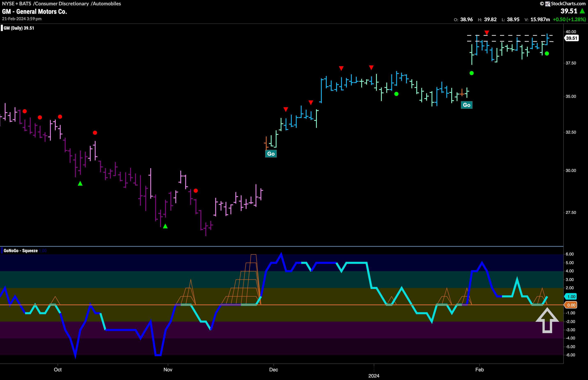Click the green dot under the latest bar
The height and width of the screenshot is (380, 588).
[x=547, y=54]
